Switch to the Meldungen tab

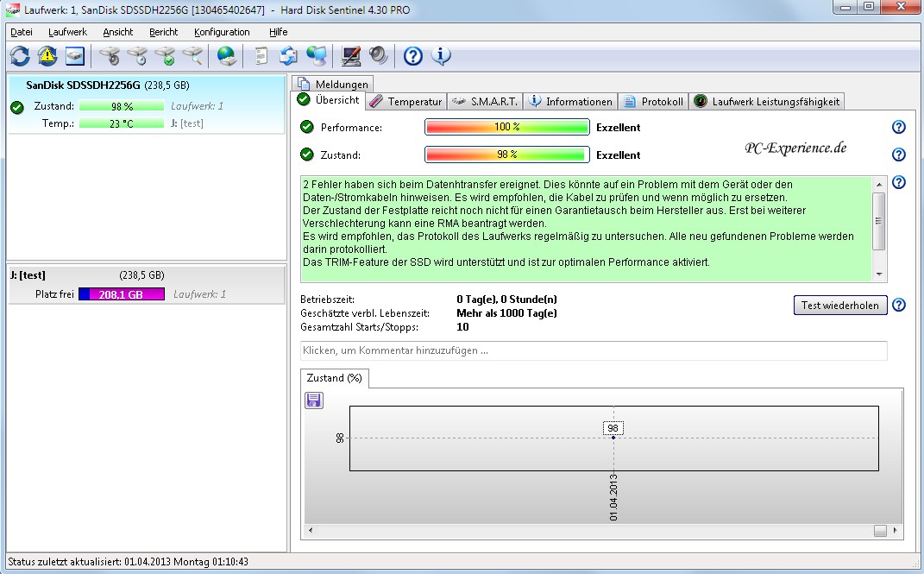[x=333, y=84]
